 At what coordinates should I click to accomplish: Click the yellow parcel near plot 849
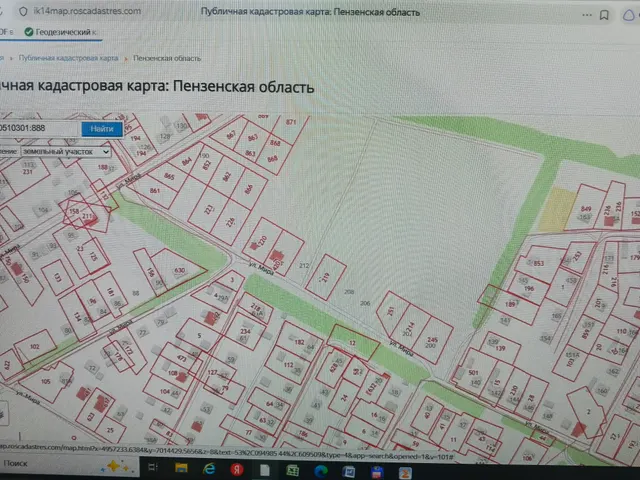pos(558,209)
